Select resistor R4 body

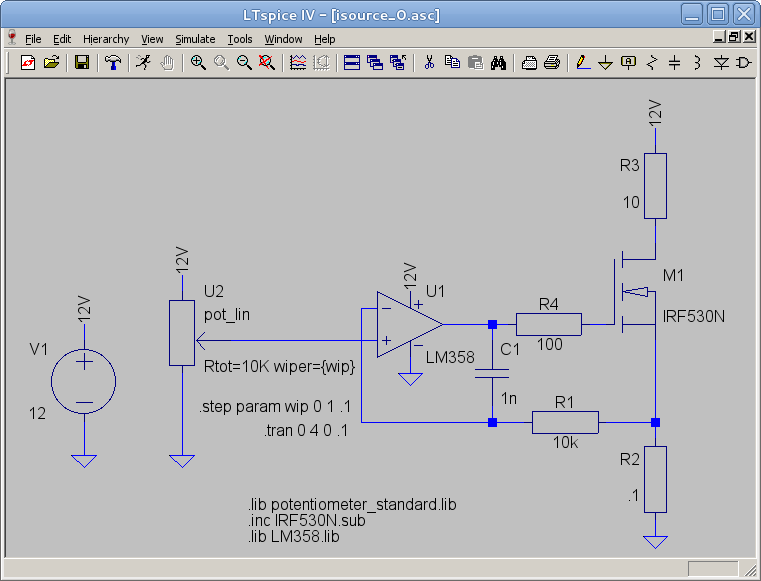point(548,324)
